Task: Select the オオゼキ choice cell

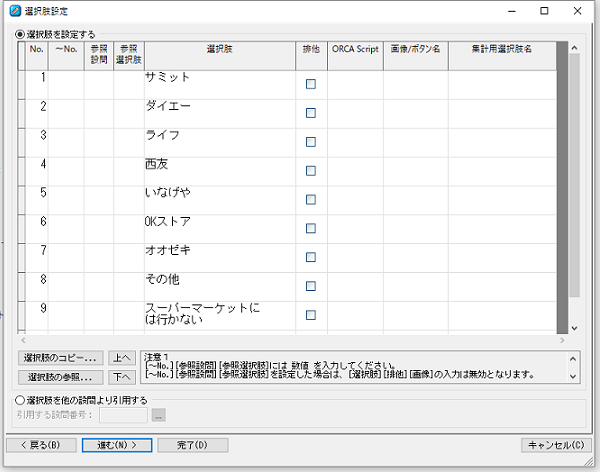Action: click(220, 258)
